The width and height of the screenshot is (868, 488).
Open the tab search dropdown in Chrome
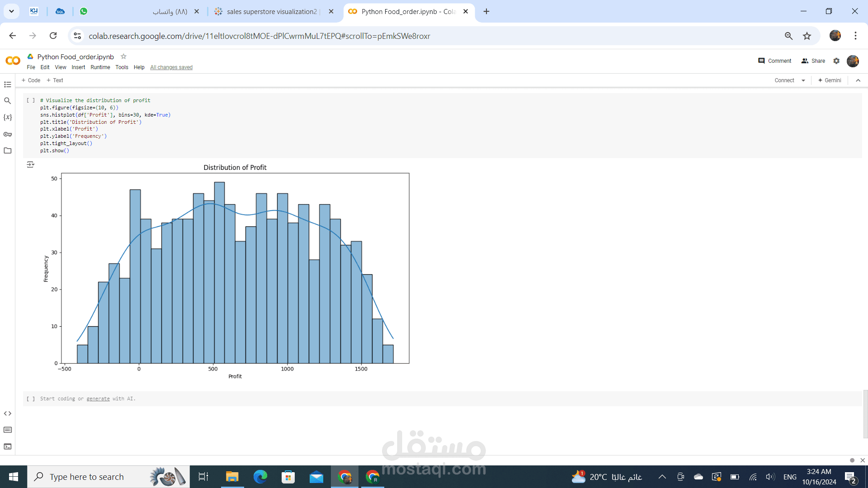11,11
